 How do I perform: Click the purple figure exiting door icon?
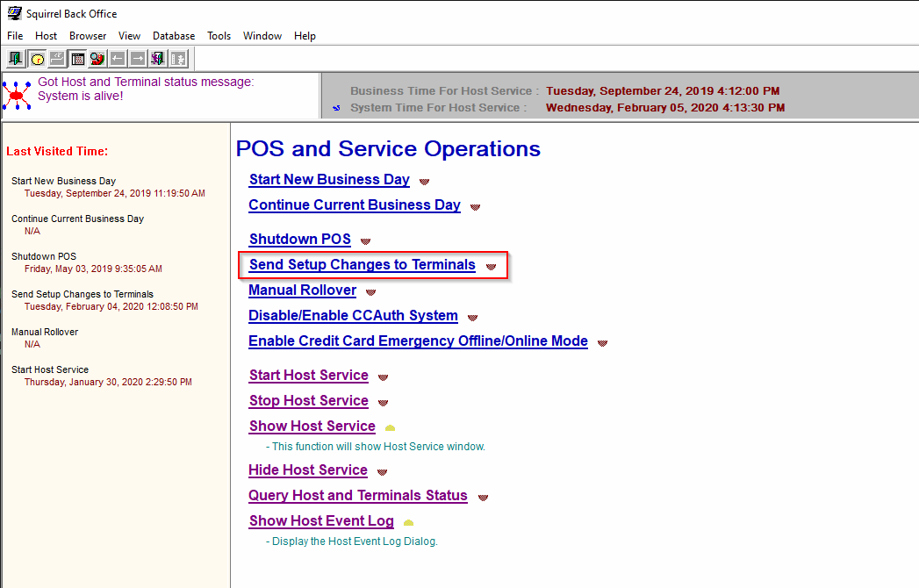coord(158,59)
